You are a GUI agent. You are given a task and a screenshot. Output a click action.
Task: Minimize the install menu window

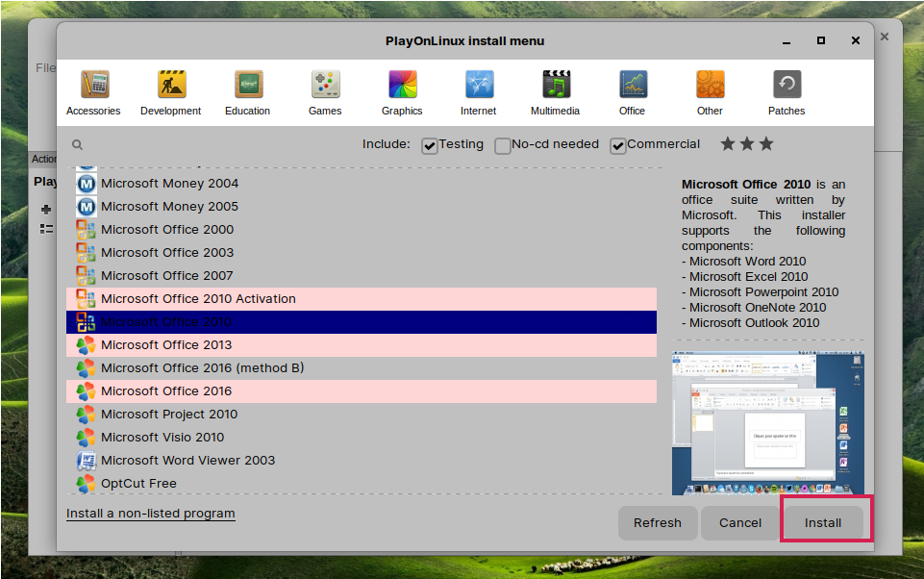787,40
